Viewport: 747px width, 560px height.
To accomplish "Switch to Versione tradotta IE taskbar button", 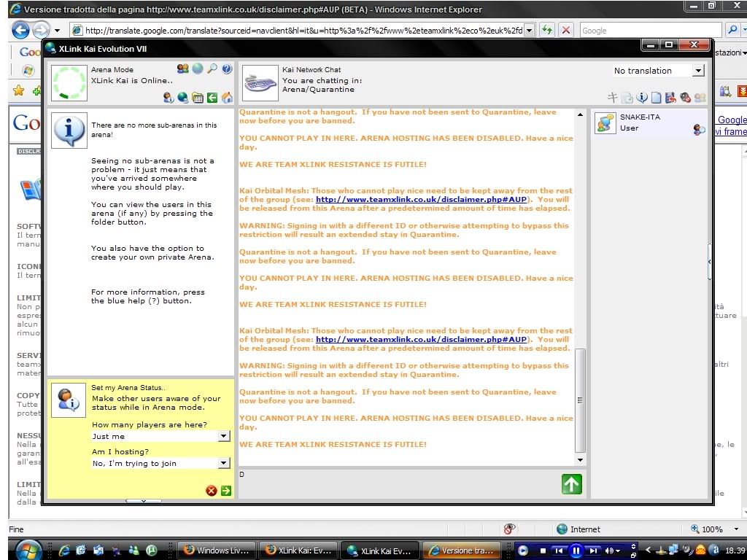I will click(462, 551).
